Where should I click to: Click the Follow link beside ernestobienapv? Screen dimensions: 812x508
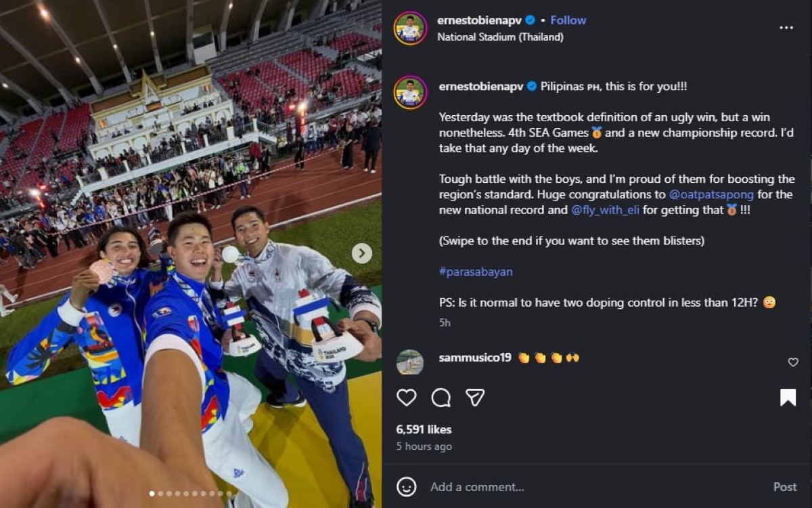[x=568, y=20]
